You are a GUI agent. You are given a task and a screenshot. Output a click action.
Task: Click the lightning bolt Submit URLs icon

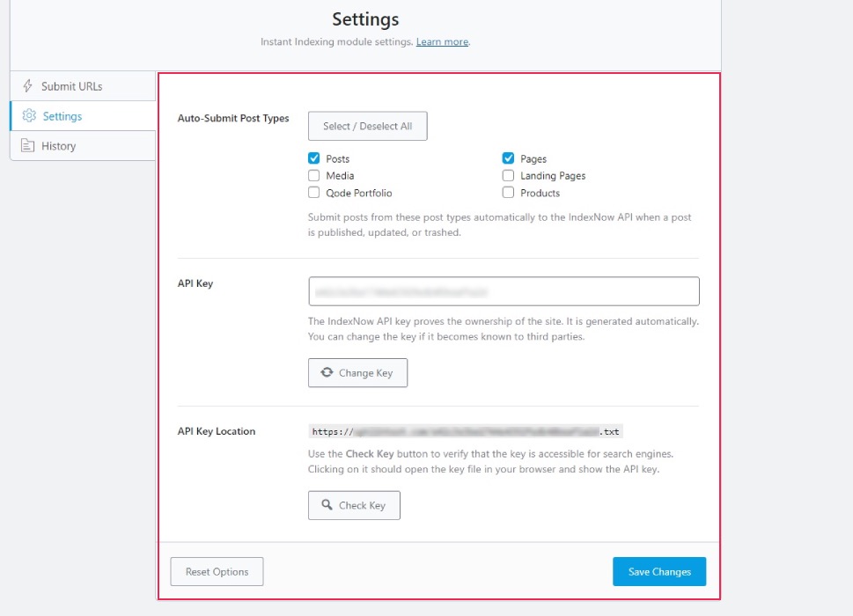tap(27, 86)
